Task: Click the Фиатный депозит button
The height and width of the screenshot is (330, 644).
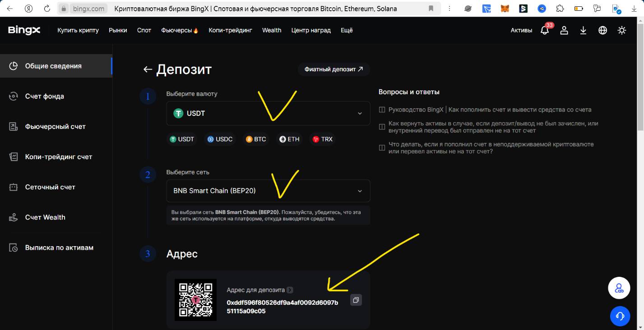Action: coord(334,69)
